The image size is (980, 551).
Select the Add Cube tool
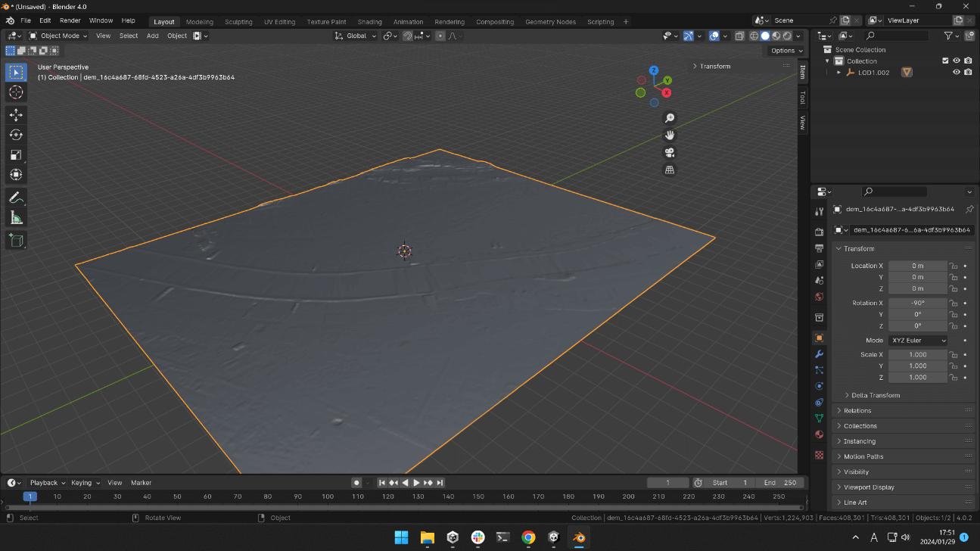point(16,241)
